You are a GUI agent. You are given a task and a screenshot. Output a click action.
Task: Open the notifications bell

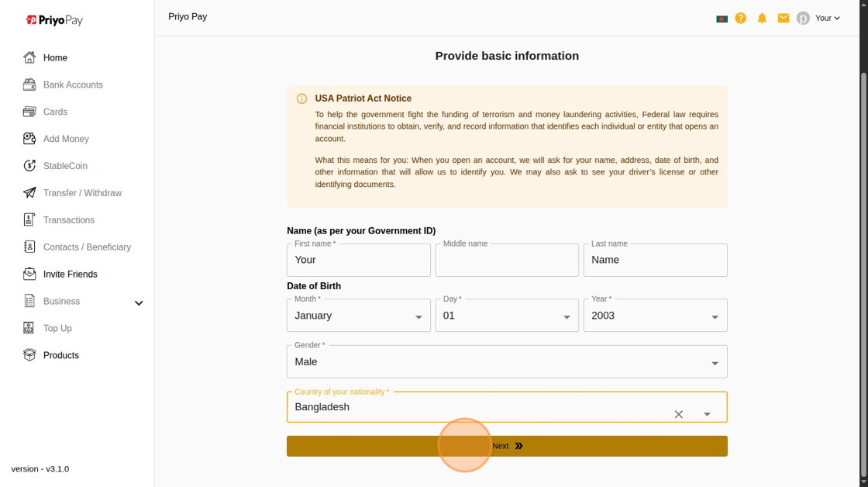(x=762, y=18)
